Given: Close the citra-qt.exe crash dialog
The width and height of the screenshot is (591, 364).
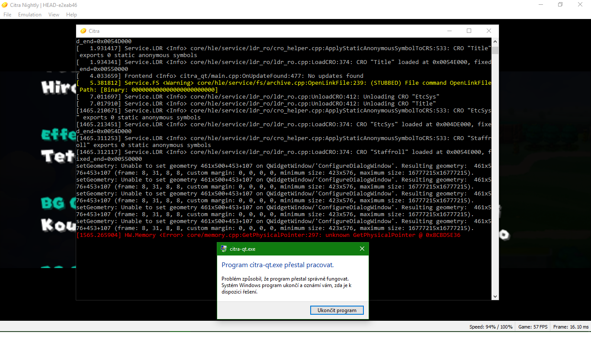Looking at the screenshot, I should tap(362, 249).
